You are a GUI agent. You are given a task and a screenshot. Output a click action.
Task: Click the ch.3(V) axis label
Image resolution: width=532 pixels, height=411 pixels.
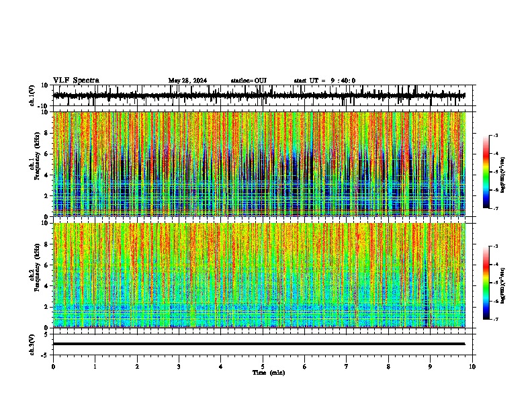(32, 345)
